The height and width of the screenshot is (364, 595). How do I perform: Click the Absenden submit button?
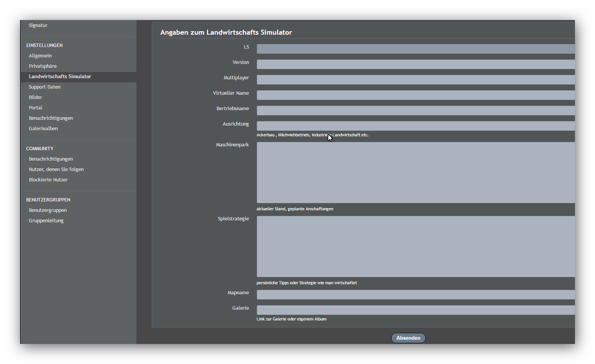pyautogui.click(x=408, y=338)
